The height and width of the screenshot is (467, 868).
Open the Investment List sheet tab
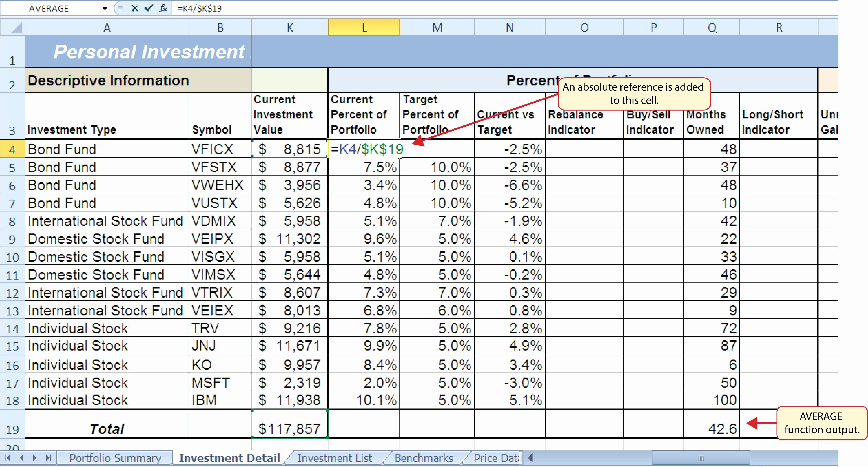pyautogui.click(x=334, y=458)
